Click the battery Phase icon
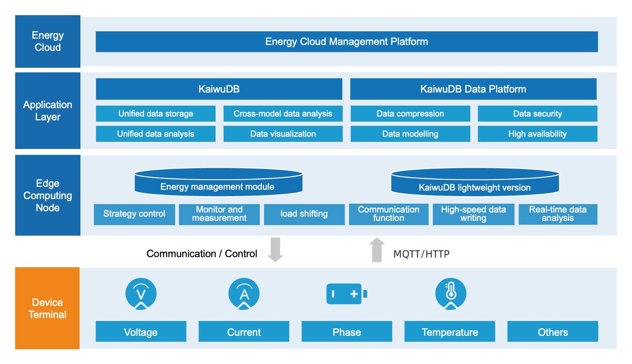Viewport: 632px width, 364px height. click(347, 294)
